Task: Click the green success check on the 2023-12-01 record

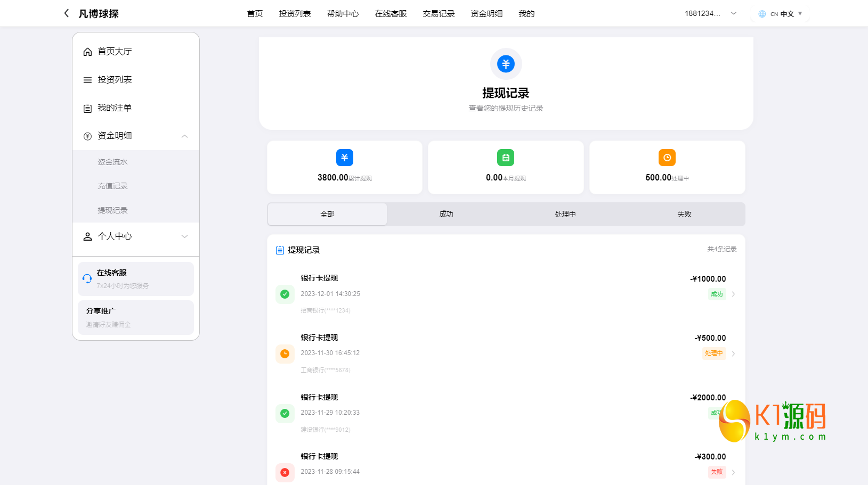Action: pos(285,294)
